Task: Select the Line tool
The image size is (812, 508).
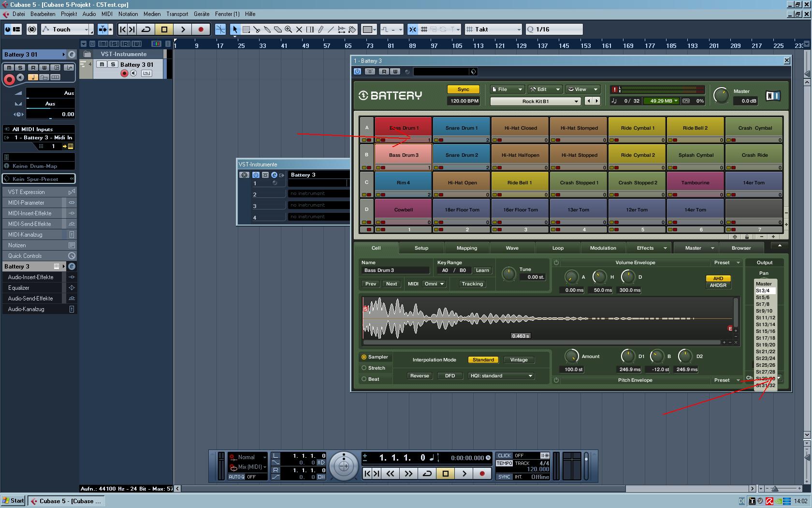Action: (x=331, y=30)
